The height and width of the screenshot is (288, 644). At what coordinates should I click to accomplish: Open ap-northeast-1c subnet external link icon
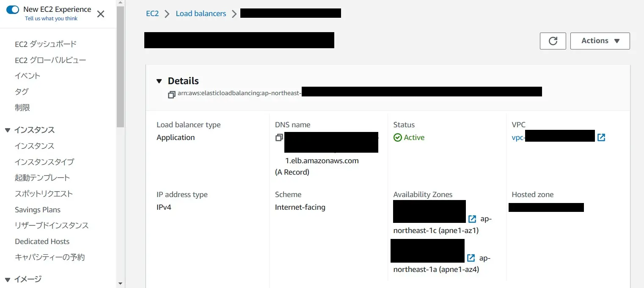pyautogui.click(x=472, y=219)
